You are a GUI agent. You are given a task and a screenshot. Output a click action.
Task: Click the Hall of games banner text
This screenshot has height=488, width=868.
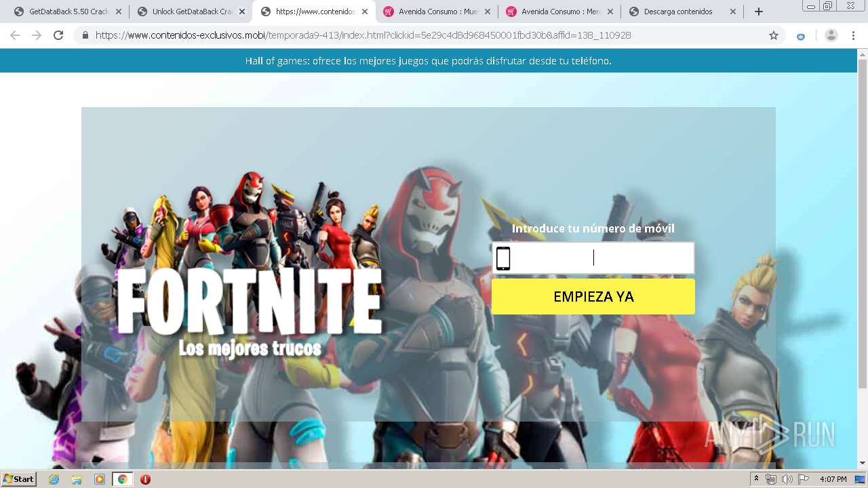[x=429, y=60]
